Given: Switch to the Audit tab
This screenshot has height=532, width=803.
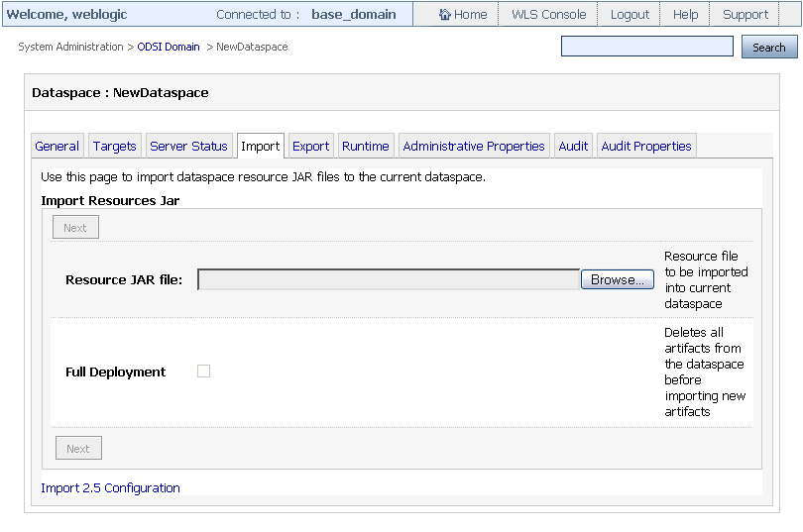Looking at the screenshot, I should click(x=573, y=147).
